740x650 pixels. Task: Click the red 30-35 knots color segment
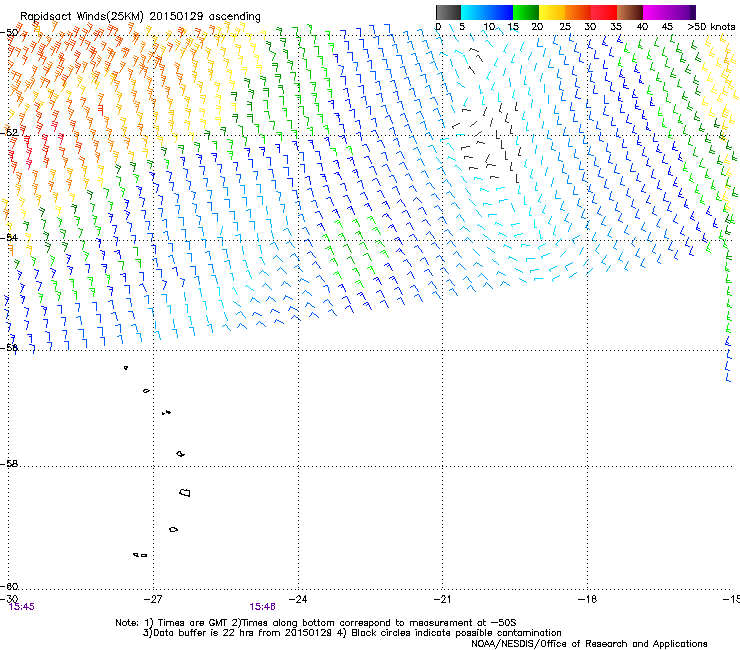pyautogui.click(x=604, y=12)
